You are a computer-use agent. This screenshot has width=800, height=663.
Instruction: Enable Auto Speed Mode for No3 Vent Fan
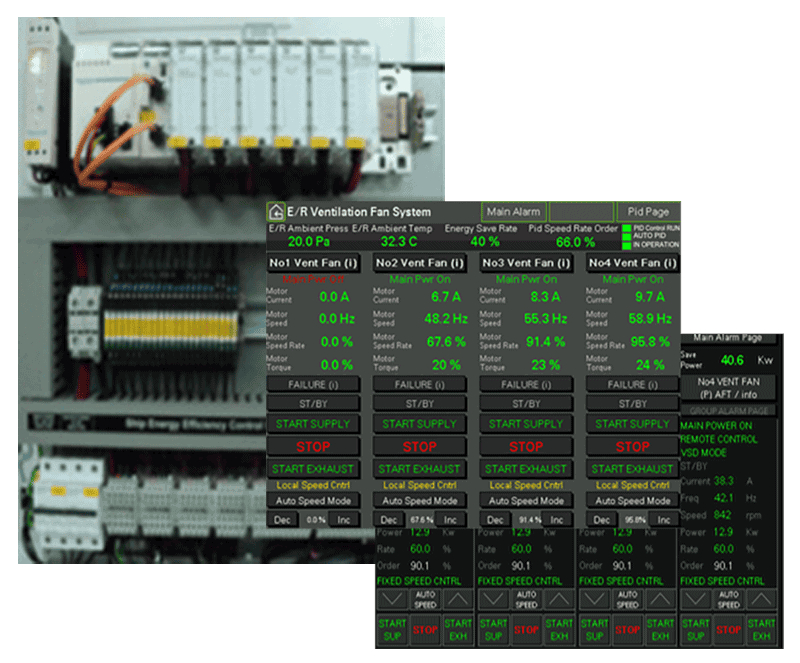(x=526, y=501)
